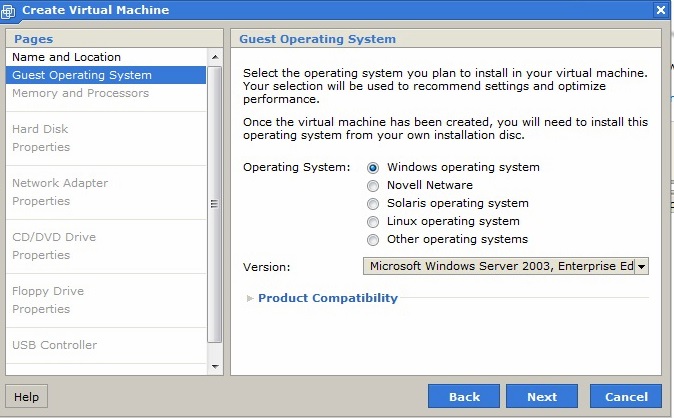Image resolution: width=674 pixels, height=418 pixels.
Task: Select Solaris operating system radio button
Action: 373,204
